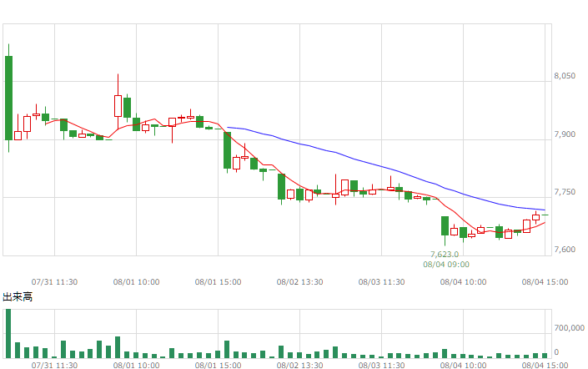The image size is (588, 369).
Task: Click the 出来高 volume heading
Action: [x=18, y=297]
